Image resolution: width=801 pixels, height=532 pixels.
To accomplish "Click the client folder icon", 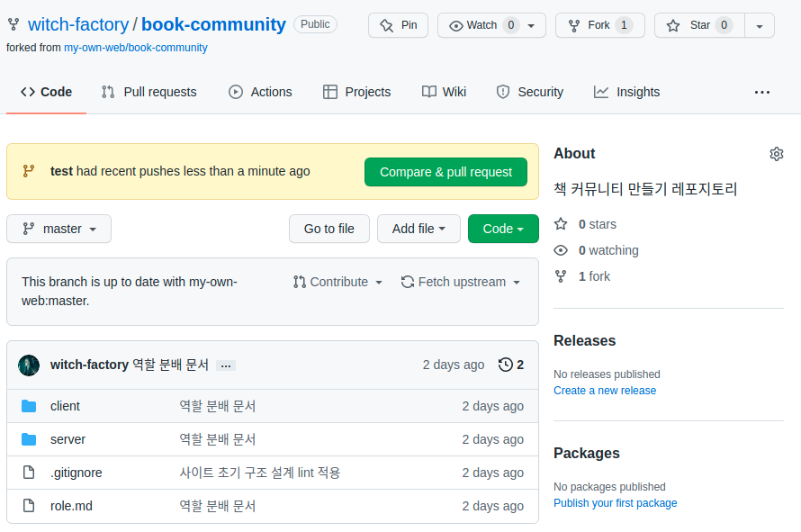I will point(29,406).
